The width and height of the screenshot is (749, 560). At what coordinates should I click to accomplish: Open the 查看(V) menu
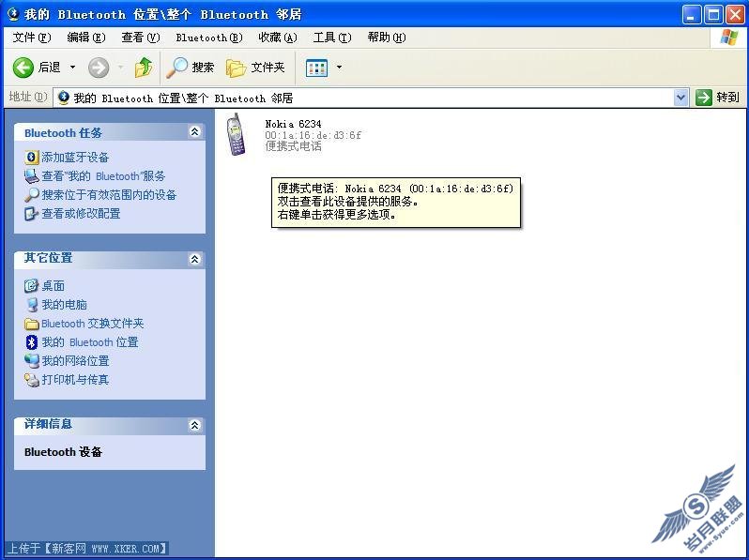click(141, 38)
